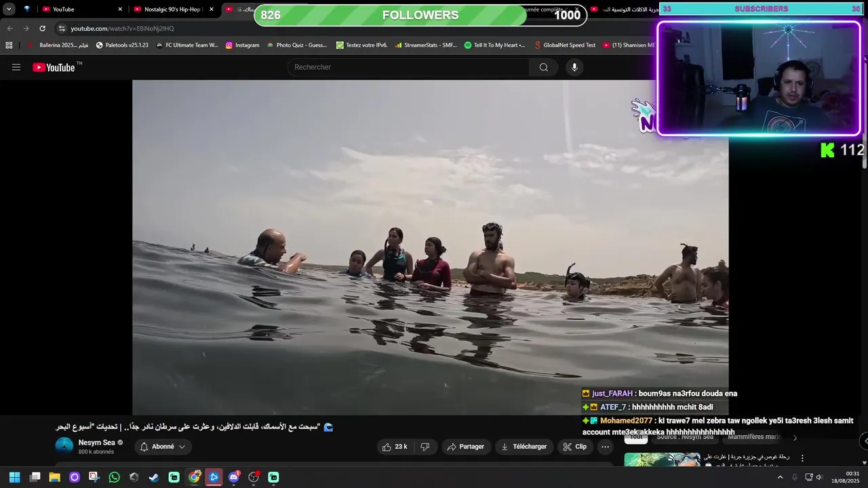Open the FC Ultimate Team bookmark
Image resolution: width=868 pixels, height=488 pixels.
click(187, 45)
